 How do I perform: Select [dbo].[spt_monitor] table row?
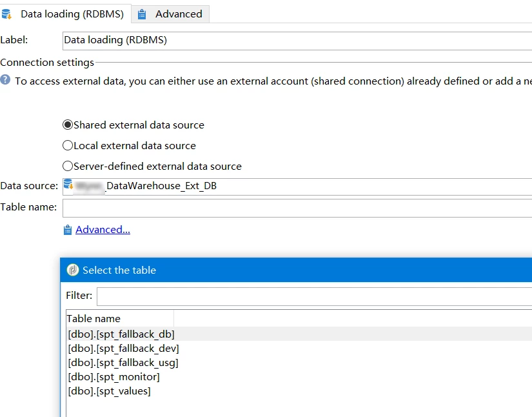[299, 377]
